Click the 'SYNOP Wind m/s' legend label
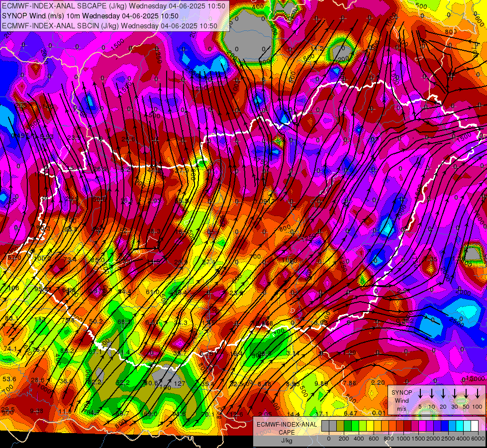487x448 pixels. (x=401, y=400)
